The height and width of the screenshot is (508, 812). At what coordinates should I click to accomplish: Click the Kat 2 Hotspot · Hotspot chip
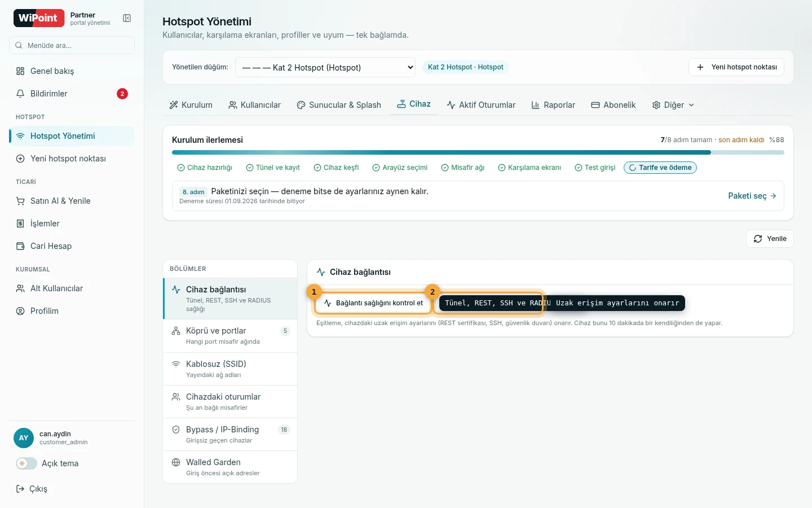click(x=466, y=67)
